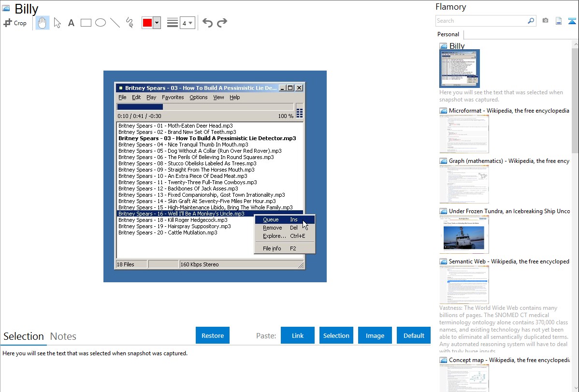579x392 pixels.
Task: Click the Paste Image button
Action: pyautogui.click(x=375, y=335)
